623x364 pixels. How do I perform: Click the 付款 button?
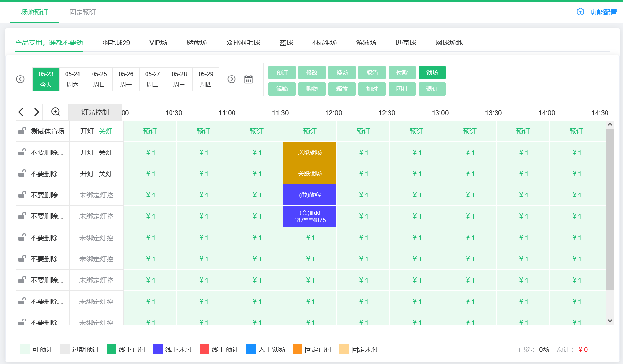pos(402,73)
